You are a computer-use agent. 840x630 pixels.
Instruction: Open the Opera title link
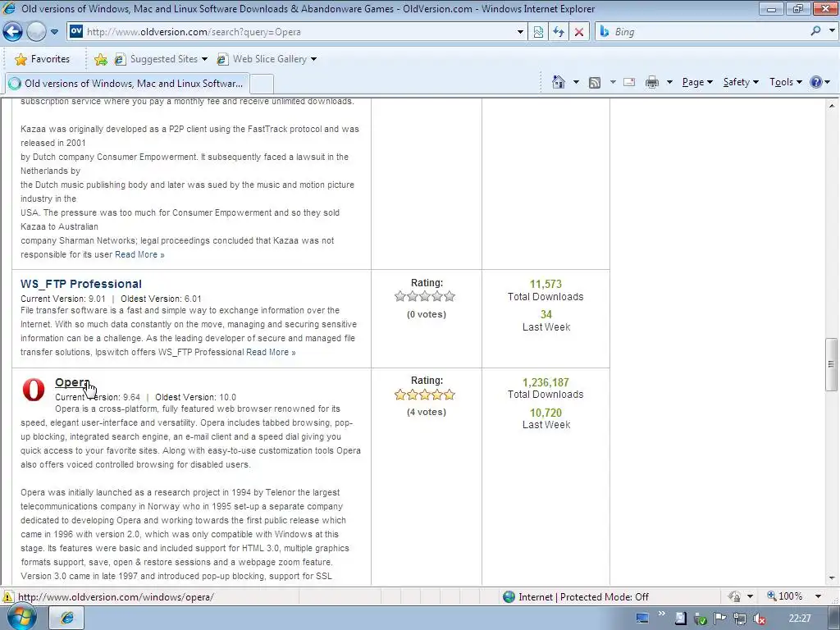(72, 382)
